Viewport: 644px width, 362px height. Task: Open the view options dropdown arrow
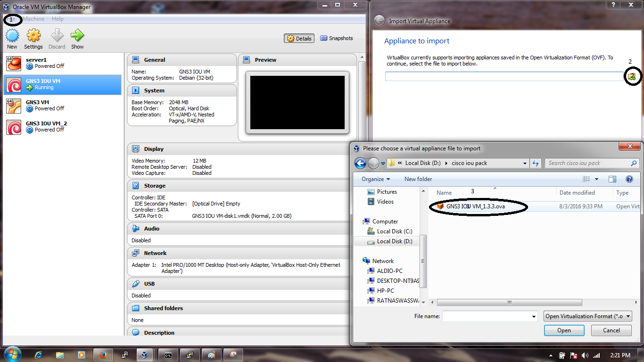[x=596, y=179]
